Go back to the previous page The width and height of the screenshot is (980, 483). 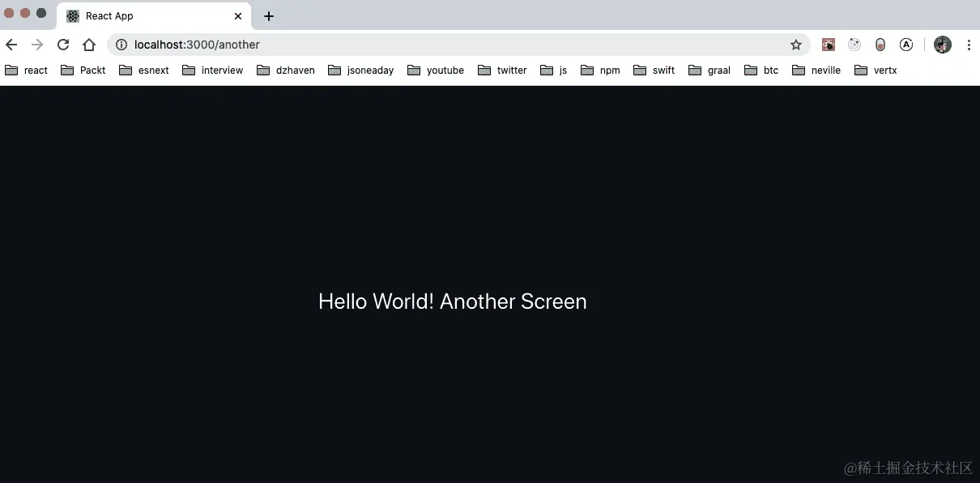click(11, 45)
